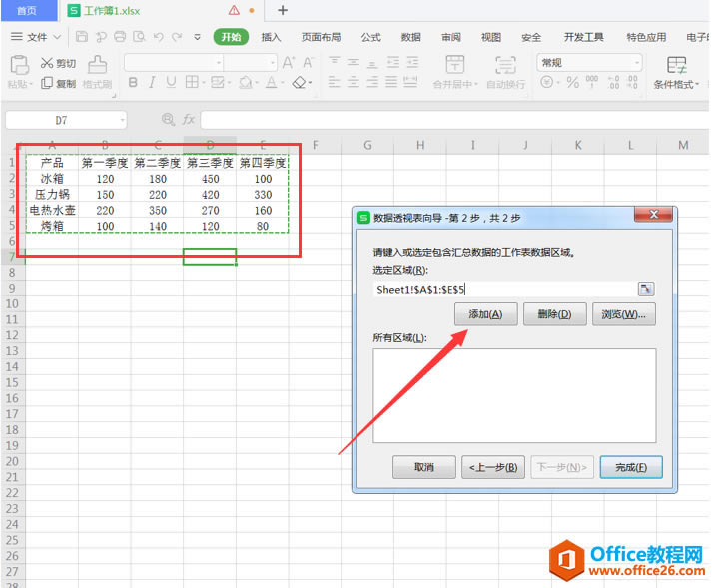712x588 pixels.
Task: Click the Percent style icon
Action: tap(573, 82)
